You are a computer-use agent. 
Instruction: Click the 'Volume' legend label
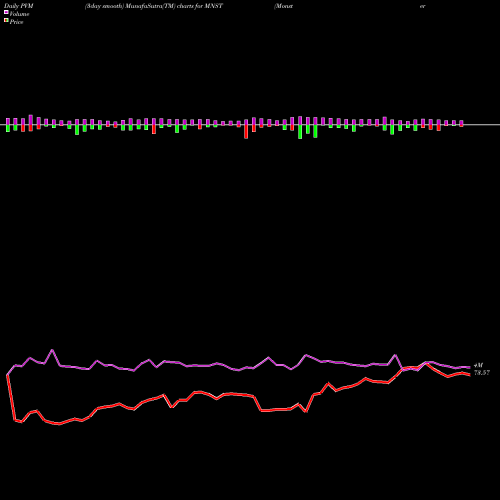[19, 14]
